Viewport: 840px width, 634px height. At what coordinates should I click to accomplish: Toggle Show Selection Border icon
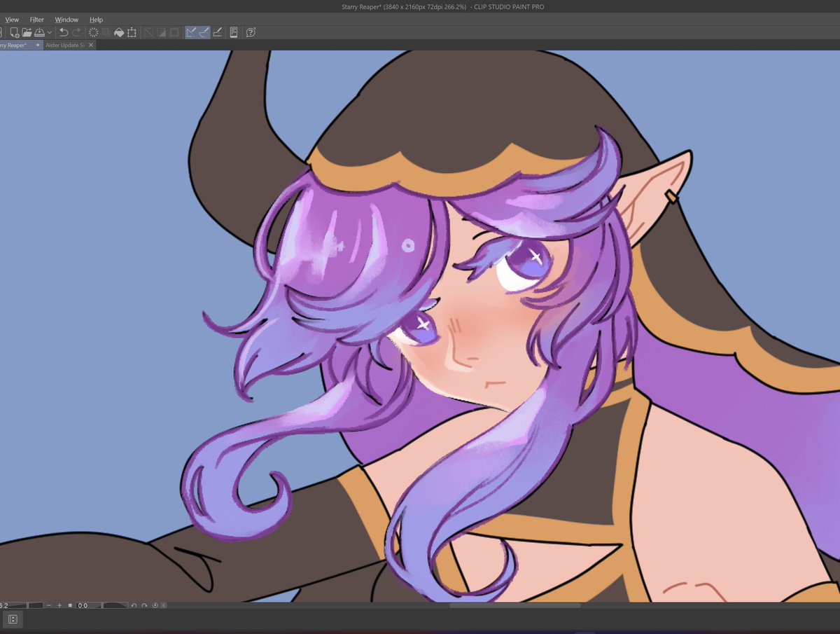174,32
